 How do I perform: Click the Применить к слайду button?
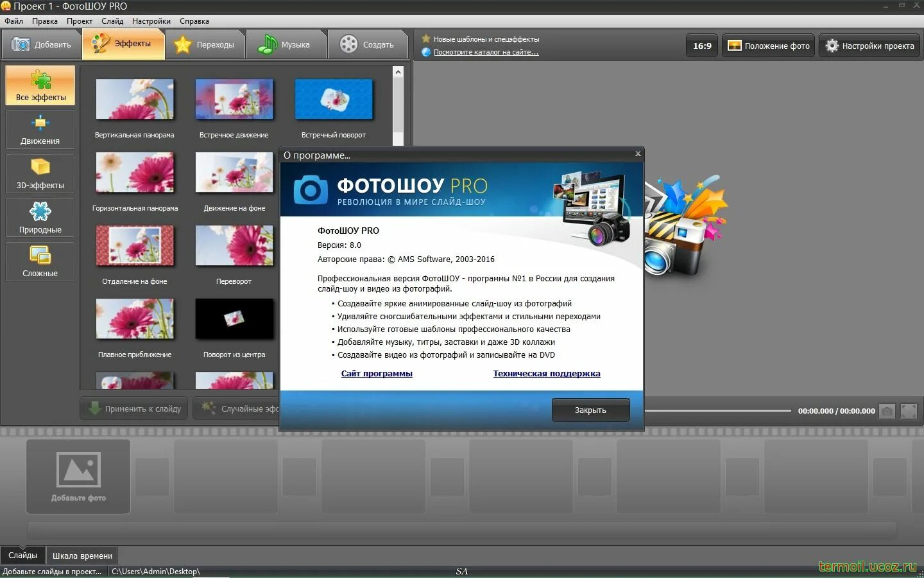(x=134, y=408)
